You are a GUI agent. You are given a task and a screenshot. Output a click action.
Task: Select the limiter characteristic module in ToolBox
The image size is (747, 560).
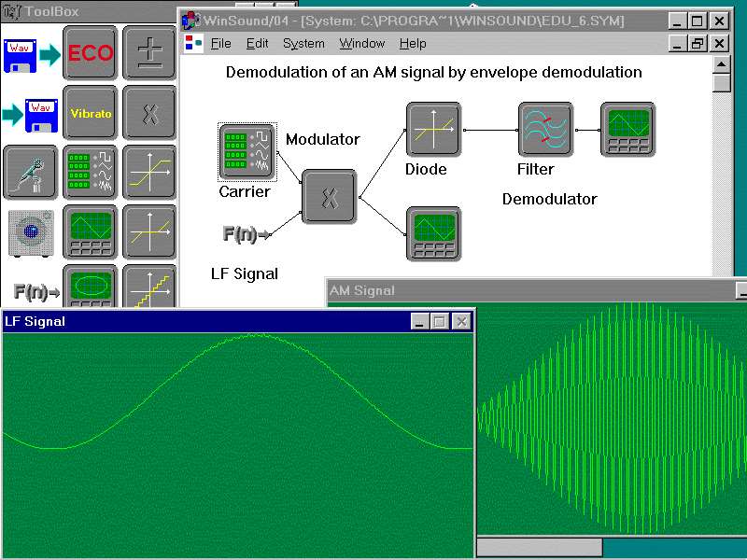click(149, 173)
